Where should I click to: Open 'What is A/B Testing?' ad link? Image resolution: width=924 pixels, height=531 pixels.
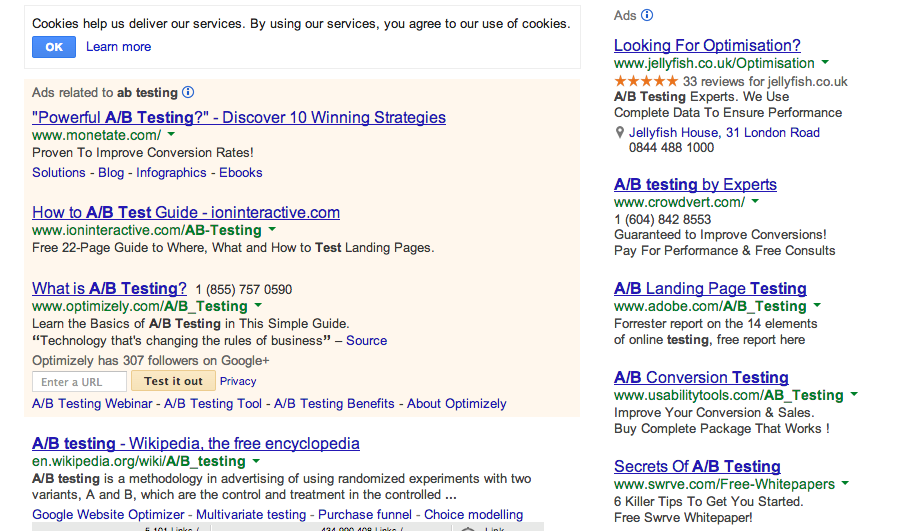(x=109, y=289)
